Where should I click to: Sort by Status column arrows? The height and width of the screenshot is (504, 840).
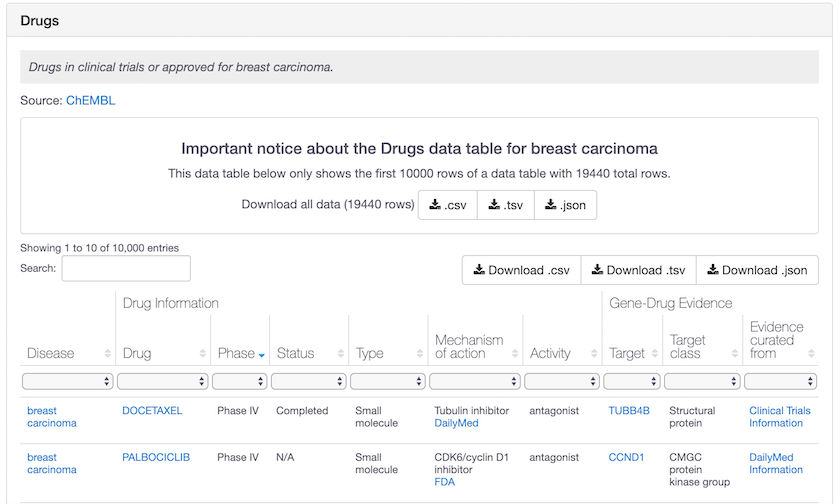tap(341, 354)
